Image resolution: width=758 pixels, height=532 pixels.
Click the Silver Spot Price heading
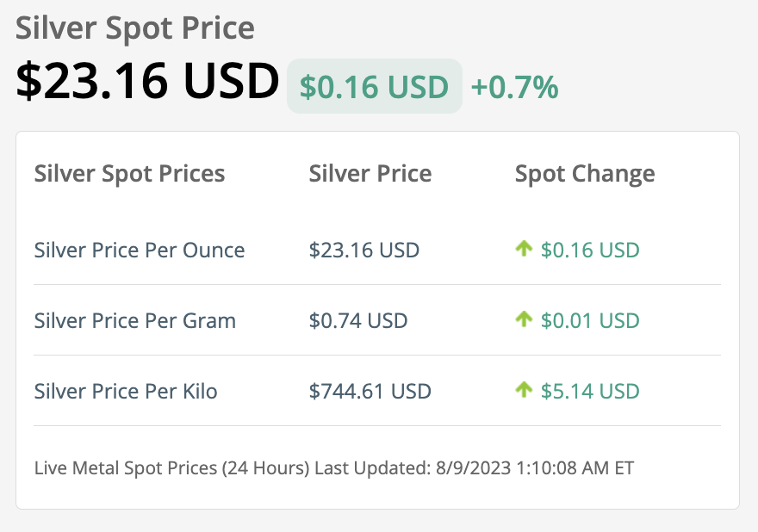(x=135, y=28)
